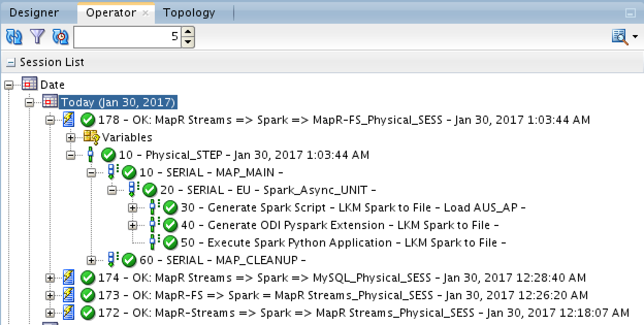This screenshot has height=325, width=644.
Task: Expand 60 - SERIAL - MAP_CLEANUP node
Action: (91, 260)
